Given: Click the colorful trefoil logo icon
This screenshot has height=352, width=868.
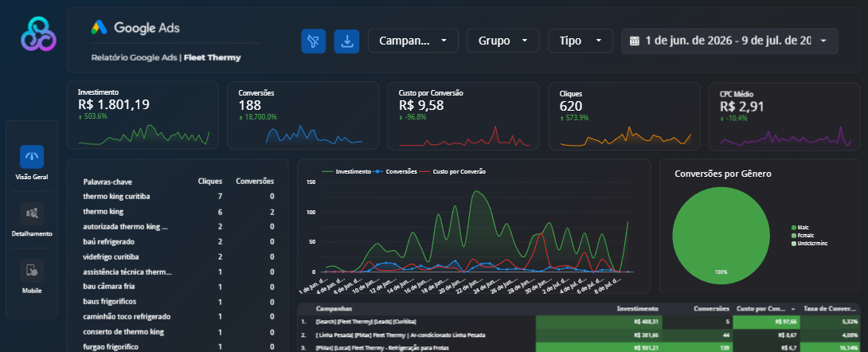Looking at the screenshot, I should 39,33.
